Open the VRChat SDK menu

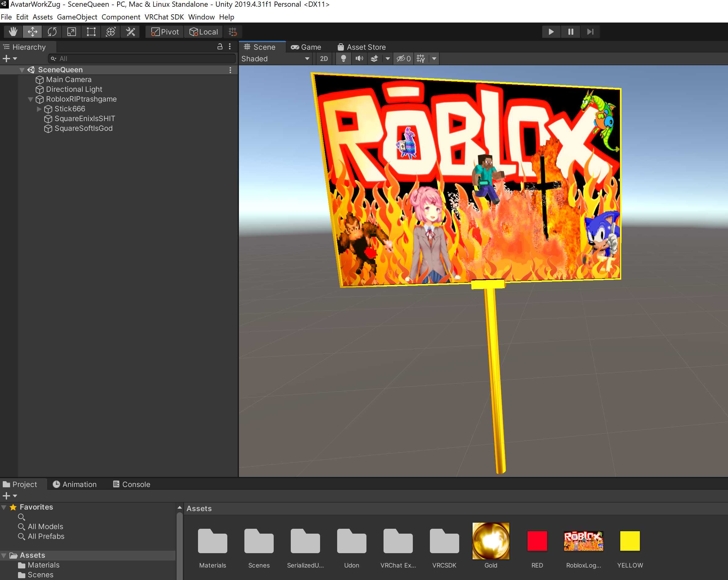pyautogui.click(x=164, y=17)
